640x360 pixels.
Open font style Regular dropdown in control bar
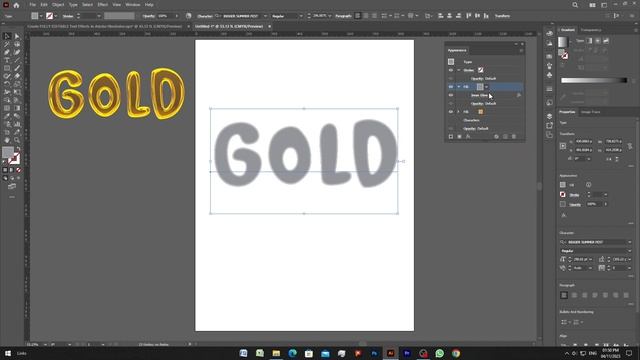click(301, 16)
